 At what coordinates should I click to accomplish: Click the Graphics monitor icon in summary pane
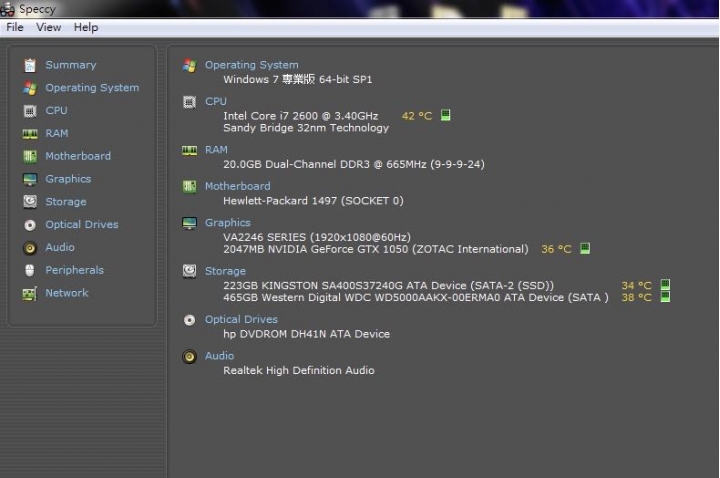[189, 223]
